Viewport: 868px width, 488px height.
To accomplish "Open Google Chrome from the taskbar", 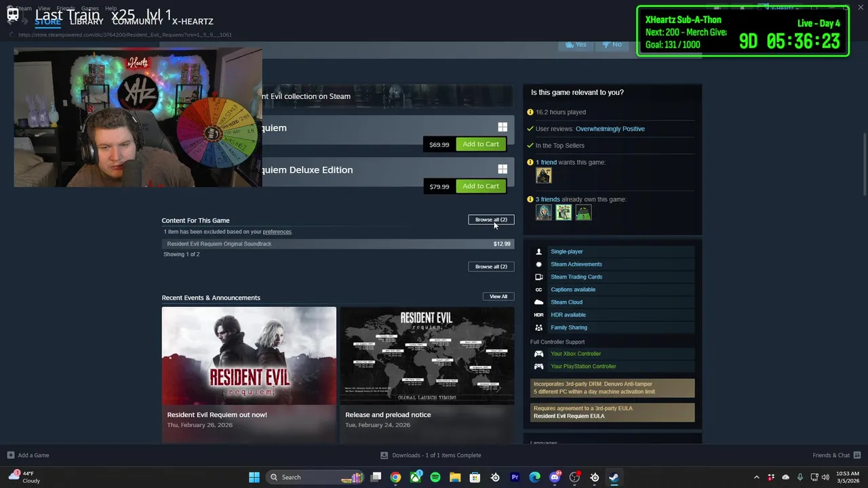I will [x=395, y=477].
